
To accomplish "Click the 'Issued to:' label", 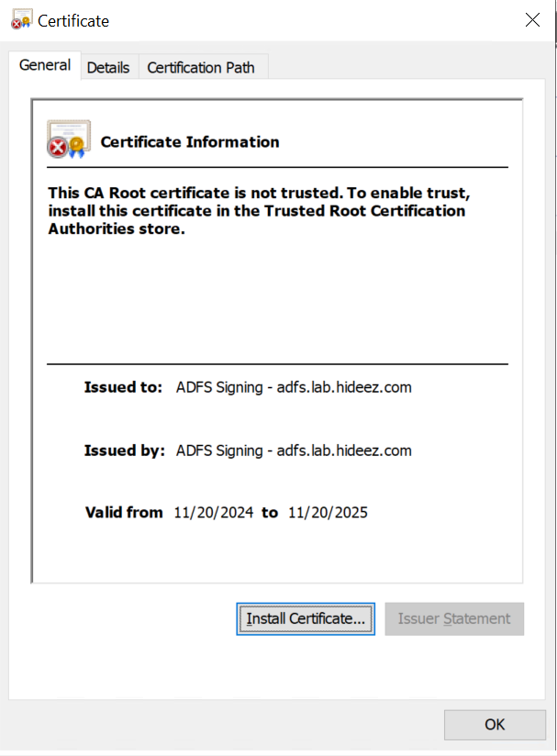I will [123, 387].
